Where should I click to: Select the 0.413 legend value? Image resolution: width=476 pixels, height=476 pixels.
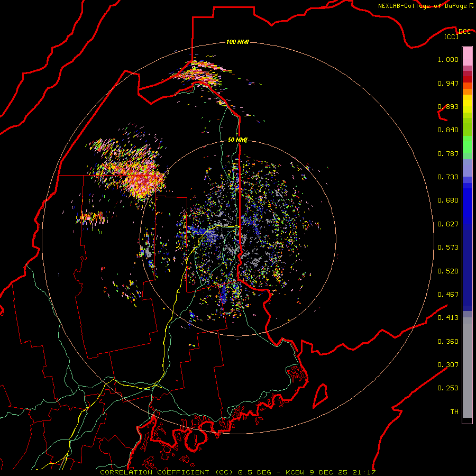pyautogui.click(x=448, y=318)
